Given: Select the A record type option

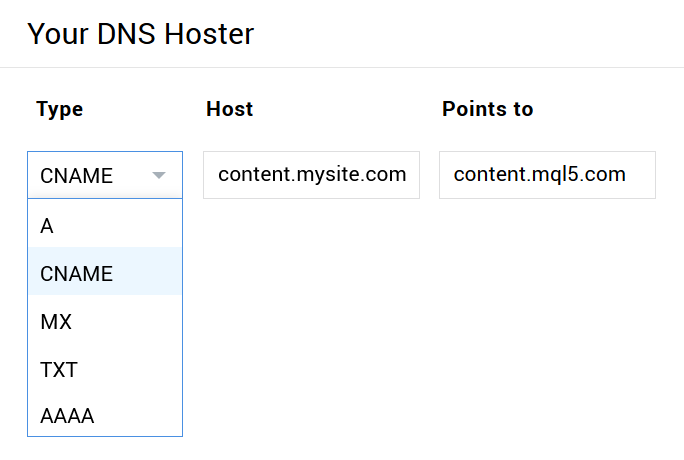Looking at the screenshot, I should 105,226.
